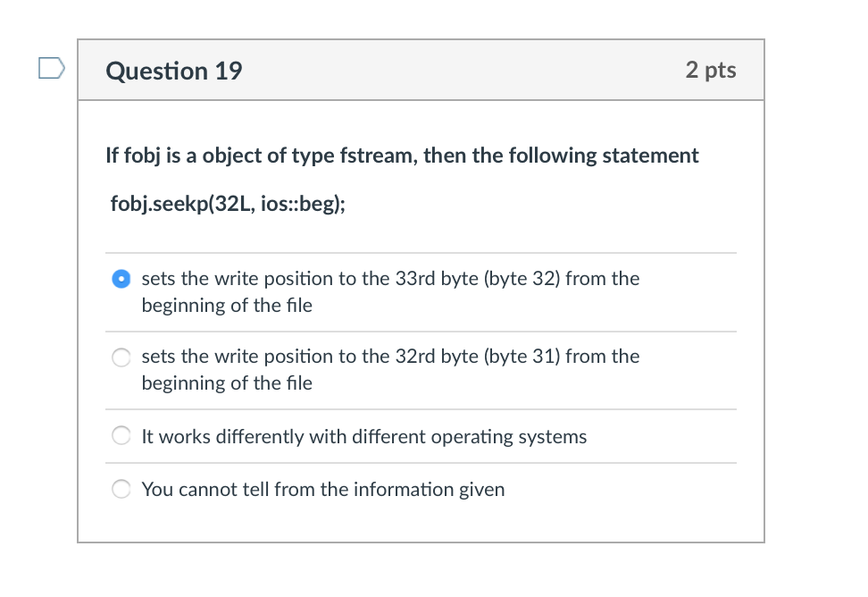868x597 pixels.
Task: Click 'It works differently with different operating systems' text
Action: pos(363,437)
